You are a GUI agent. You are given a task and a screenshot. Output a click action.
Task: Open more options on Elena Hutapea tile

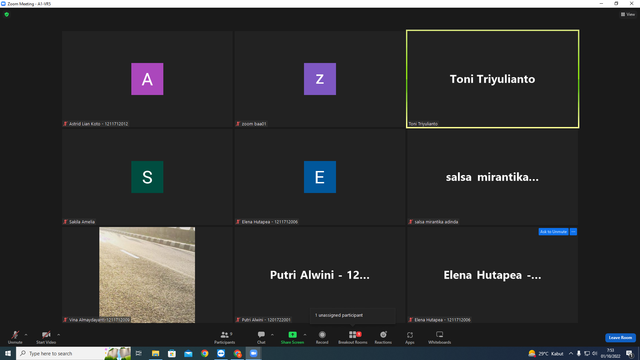[573, 232]
